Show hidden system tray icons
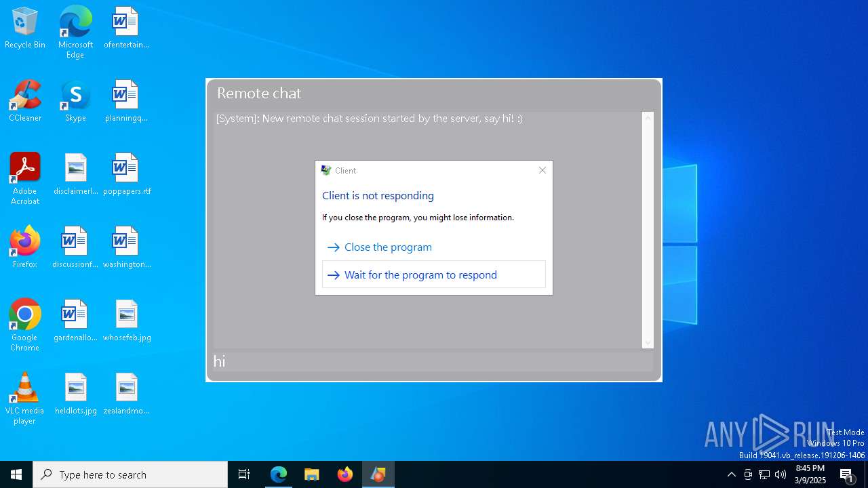 (731, 474)
